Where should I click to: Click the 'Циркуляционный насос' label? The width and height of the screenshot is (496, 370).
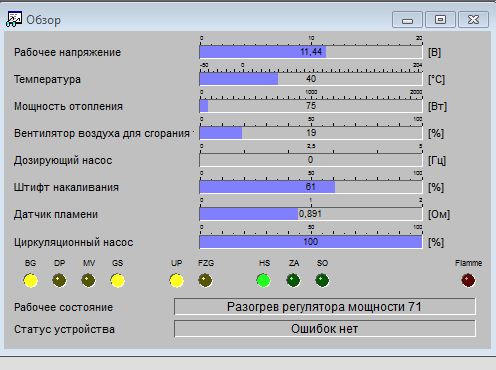(x=74, y=242)
